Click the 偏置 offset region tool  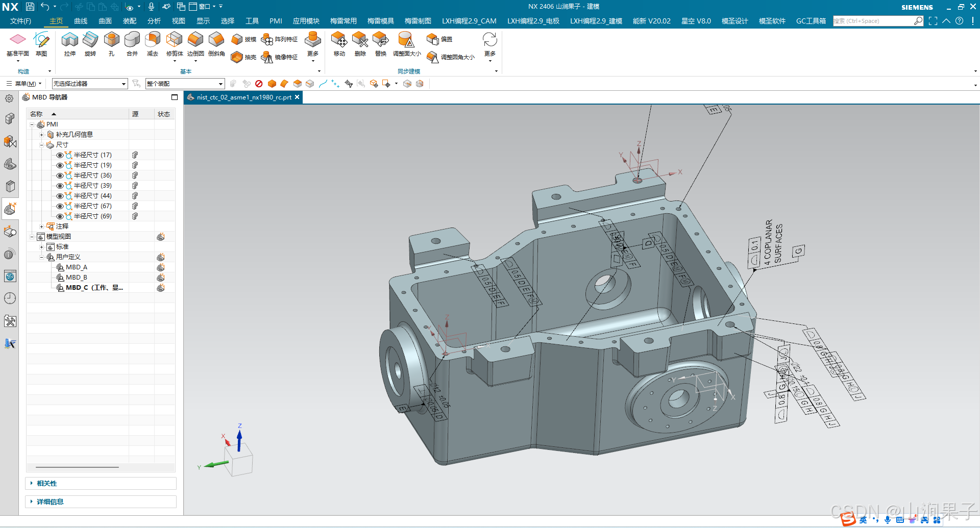[439, 39]
